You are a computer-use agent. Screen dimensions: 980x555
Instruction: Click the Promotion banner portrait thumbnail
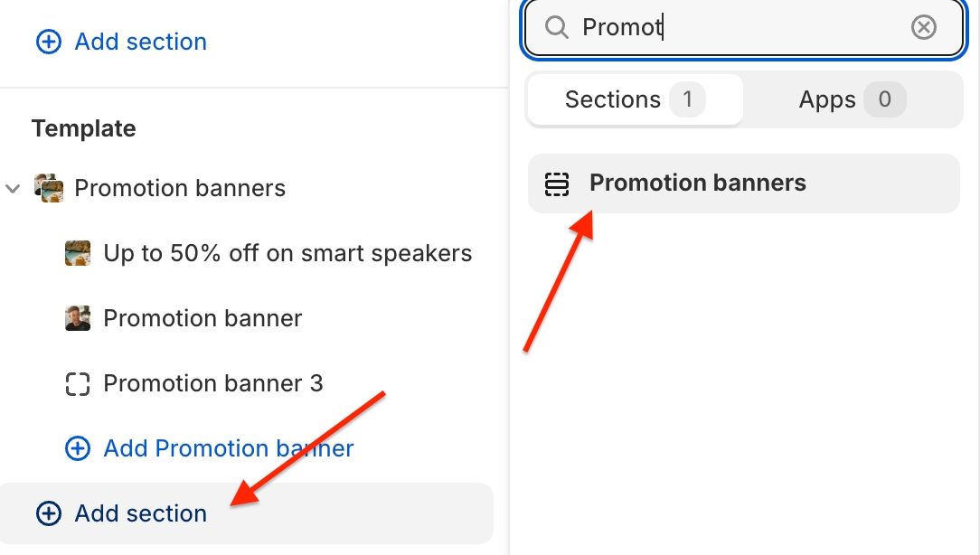78,318
